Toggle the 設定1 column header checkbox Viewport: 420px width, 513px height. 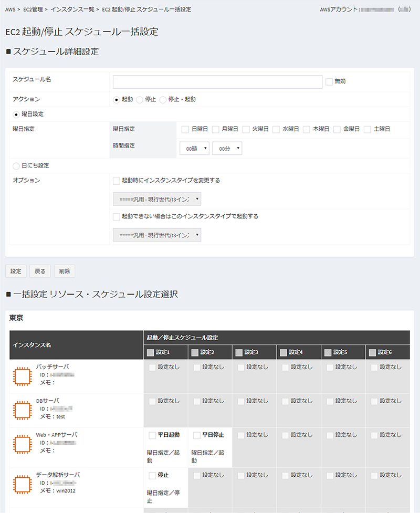151,352
